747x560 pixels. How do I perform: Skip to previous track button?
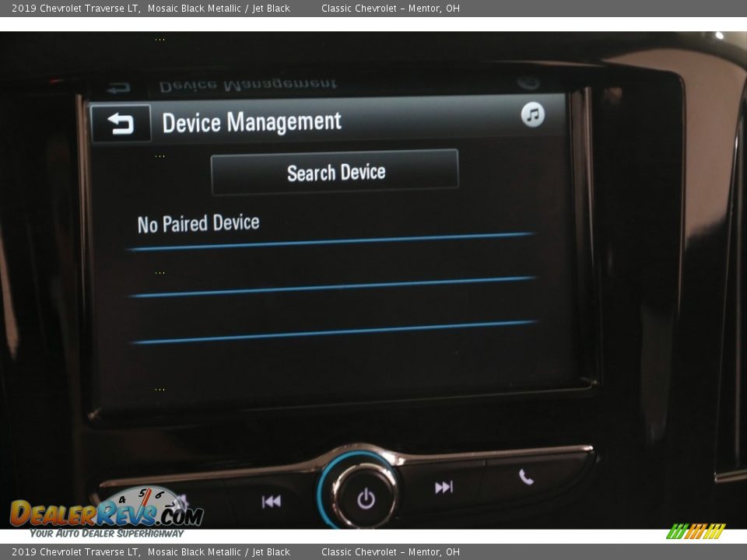[272, 502]
